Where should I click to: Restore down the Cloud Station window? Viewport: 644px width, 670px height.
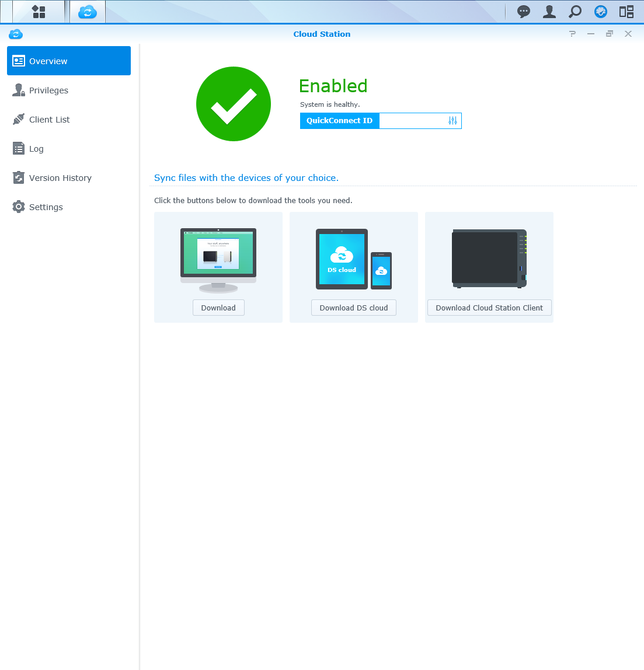coord(610,34)
